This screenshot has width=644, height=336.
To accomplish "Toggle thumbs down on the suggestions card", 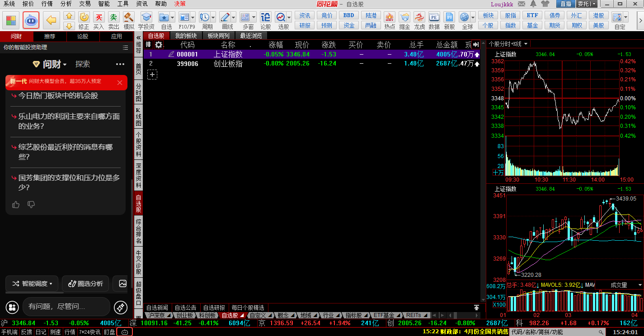I will tap(31, 205).
